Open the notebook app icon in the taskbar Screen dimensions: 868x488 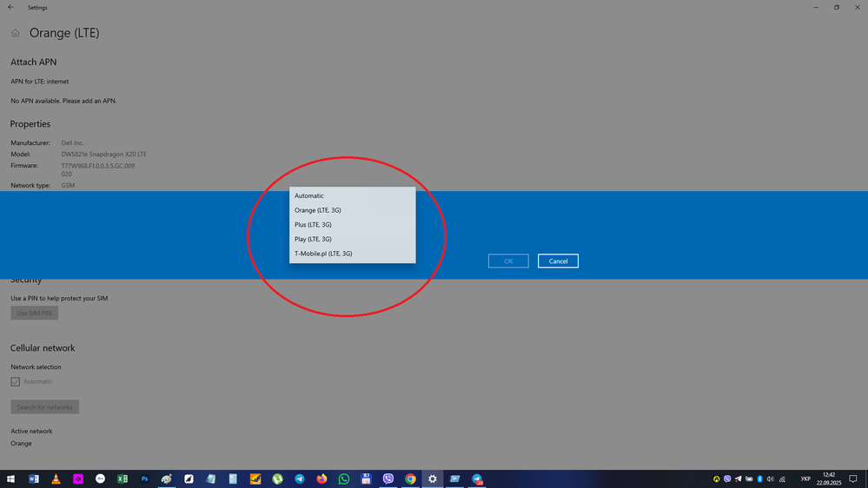click(211, 479)
